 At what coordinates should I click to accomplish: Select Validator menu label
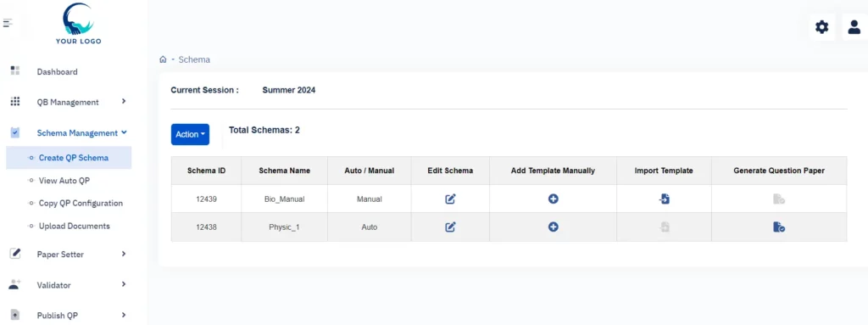[53, 285]
